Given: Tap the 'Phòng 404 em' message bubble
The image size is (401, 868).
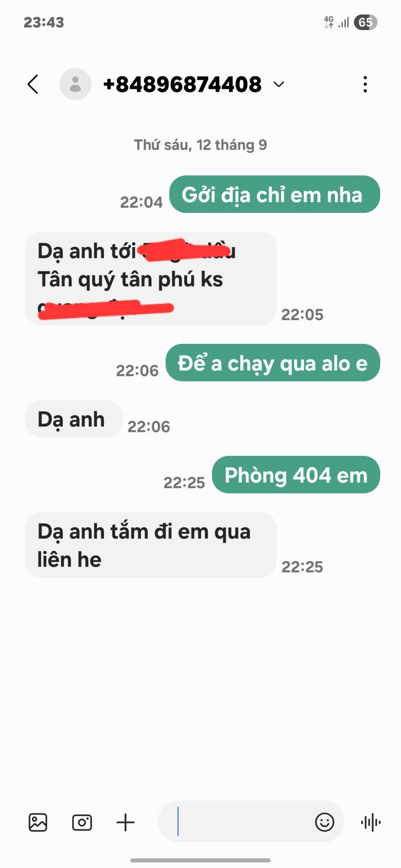Looking at the screenshot, I should tap(296, 474).
